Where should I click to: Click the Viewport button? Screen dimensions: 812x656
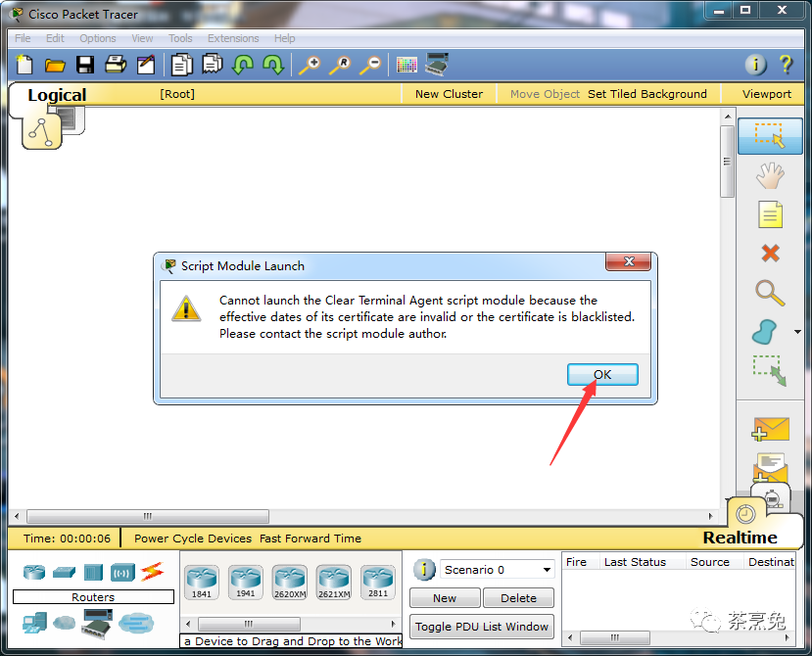point(766,94)
